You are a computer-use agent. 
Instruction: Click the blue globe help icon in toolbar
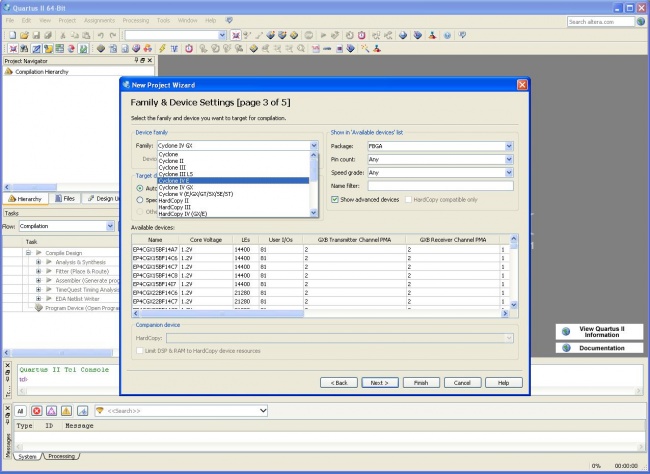click(x=447, y=35)
